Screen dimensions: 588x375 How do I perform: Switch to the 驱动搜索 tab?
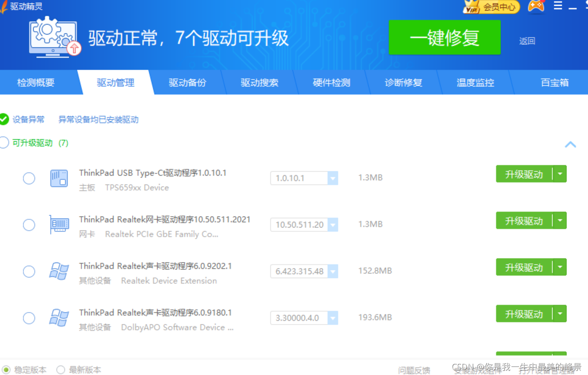(x=259, y=83)
